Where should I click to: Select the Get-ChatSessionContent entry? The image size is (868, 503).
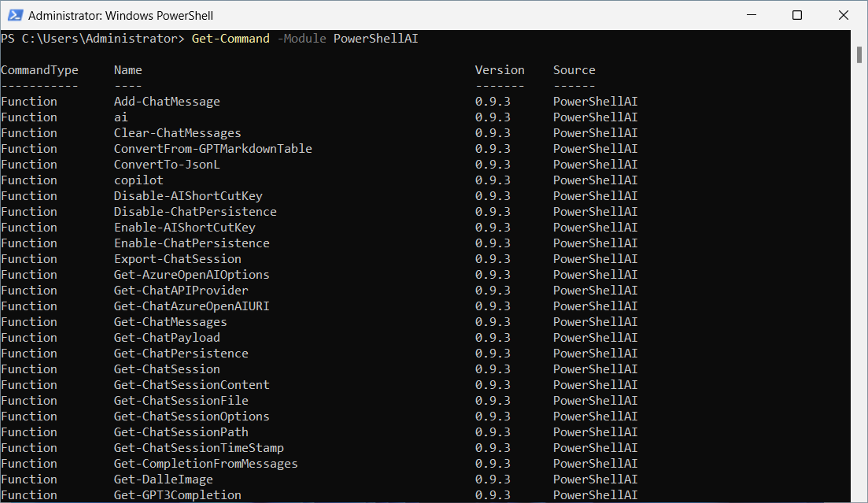click(191, 385)
